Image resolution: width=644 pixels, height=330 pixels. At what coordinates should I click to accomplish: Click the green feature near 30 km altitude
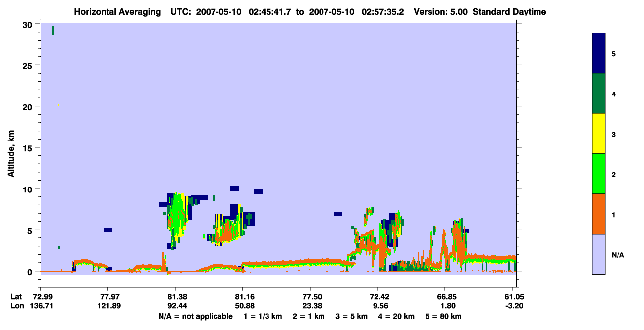tap(53, 30)
